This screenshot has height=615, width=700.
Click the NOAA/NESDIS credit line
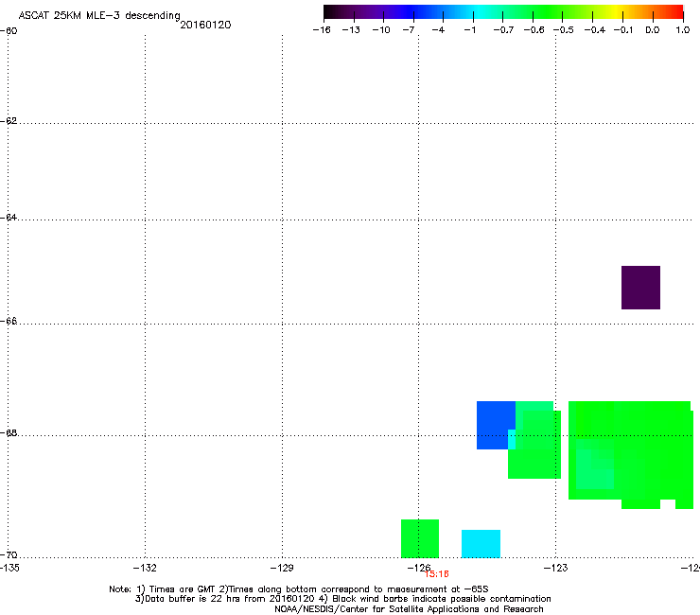[x=409, y=609]
